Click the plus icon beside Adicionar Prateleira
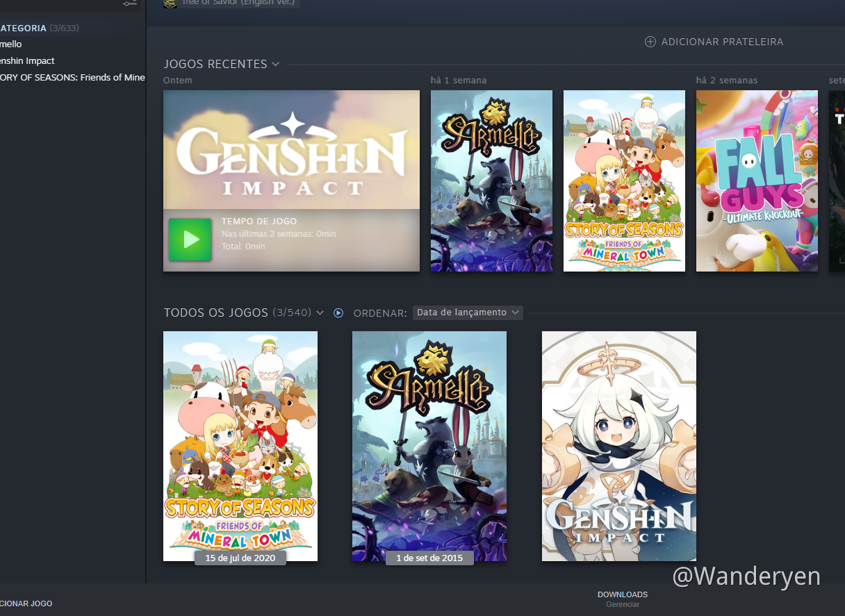 pyautogui.click(x=650, y=42)
